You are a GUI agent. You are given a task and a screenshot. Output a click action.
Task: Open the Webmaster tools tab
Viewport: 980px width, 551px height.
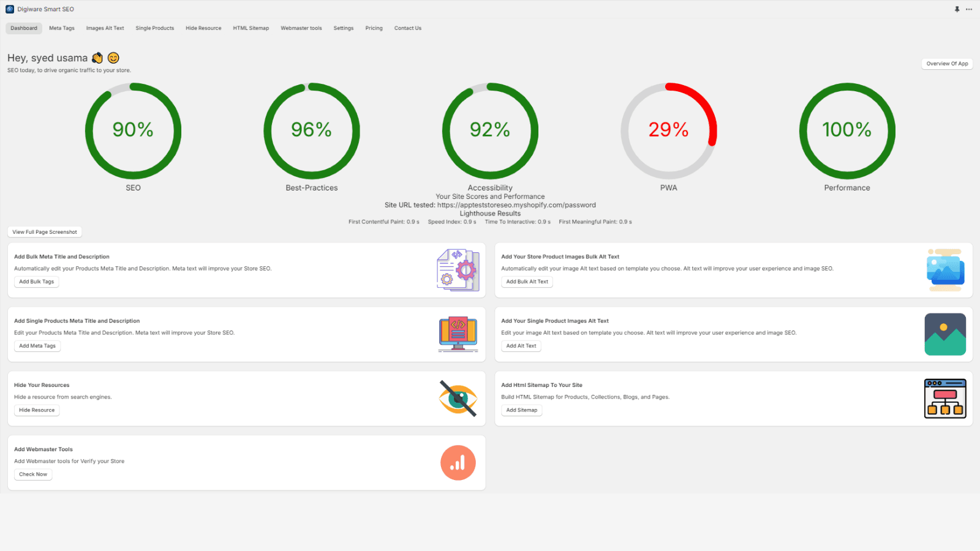[301, 28]
